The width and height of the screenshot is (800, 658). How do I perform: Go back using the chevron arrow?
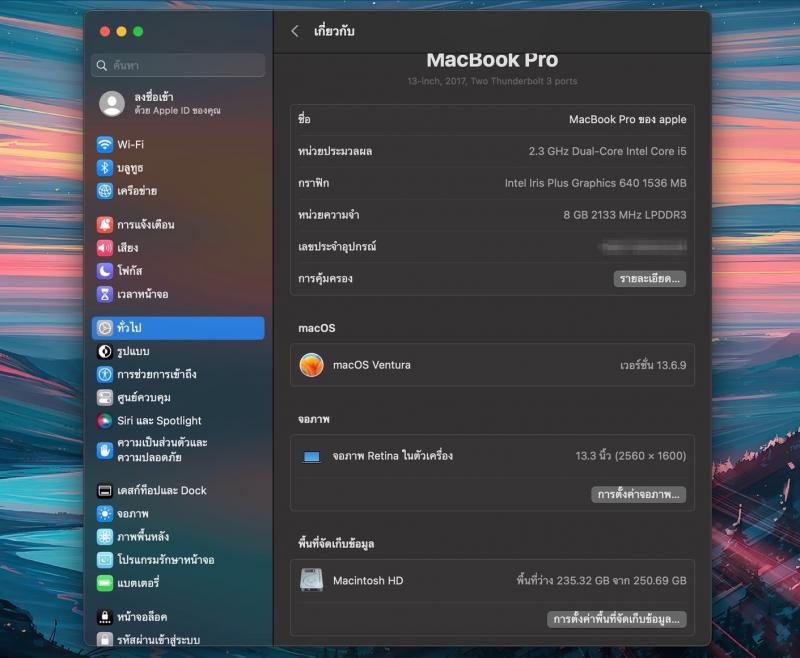point(295,31)
